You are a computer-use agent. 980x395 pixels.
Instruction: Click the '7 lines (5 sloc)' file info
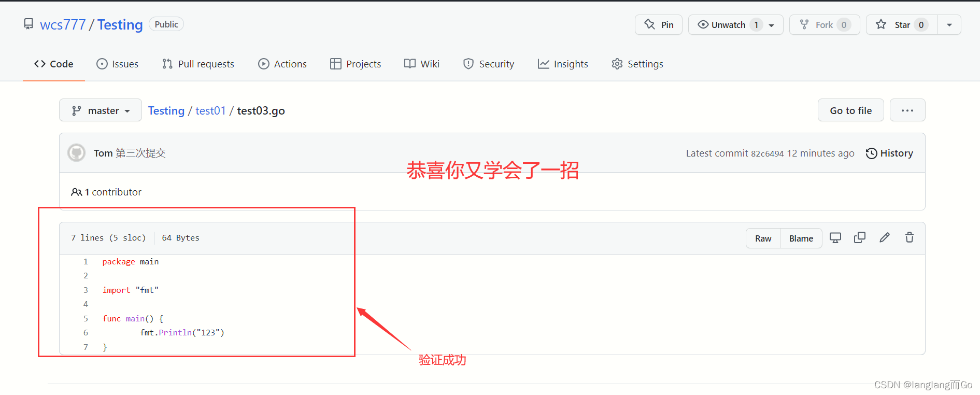point(108,238)
